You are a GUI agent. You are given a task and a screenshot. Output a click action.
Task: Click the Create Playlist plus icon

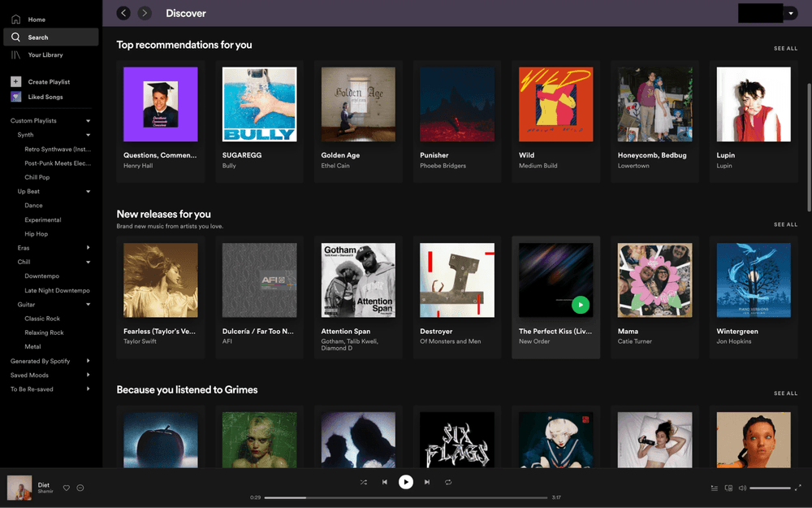pos(15,82)
